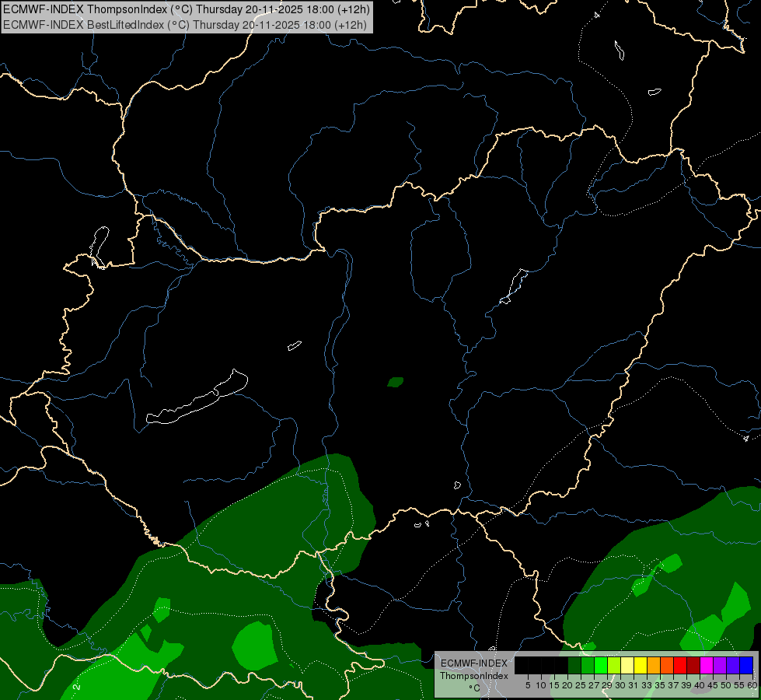The image size is (761, 700).
Task: Click legend tick value '15'
Action: click(554, 685)
